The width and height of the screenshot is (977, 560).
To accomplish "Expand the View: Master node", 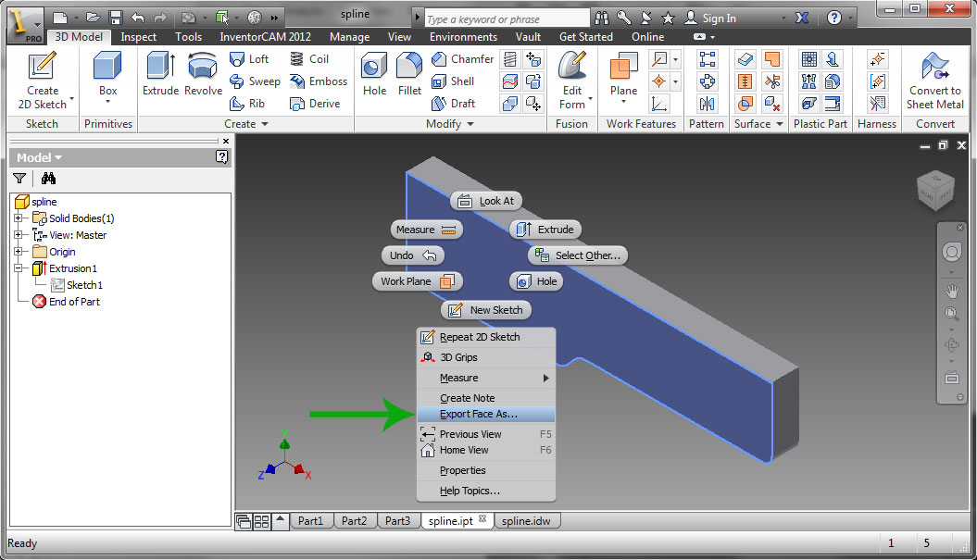I will coord(19,235).
